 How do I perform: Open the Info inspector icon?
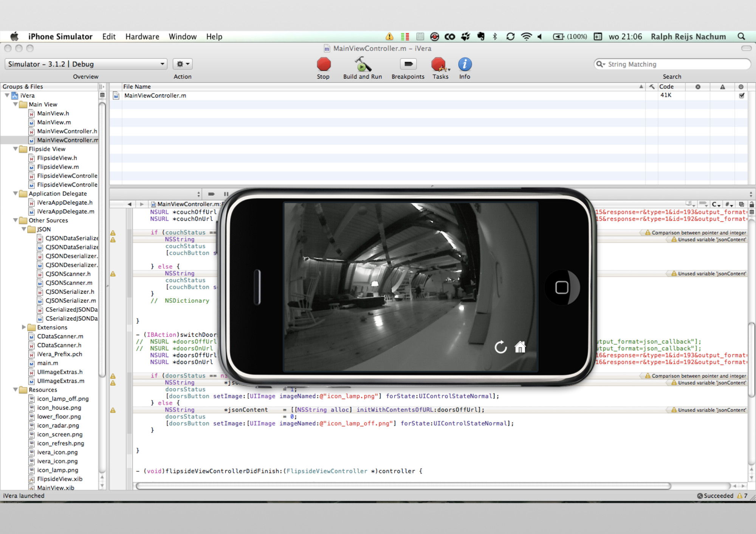pyautogui.click(x=465, y=64)
